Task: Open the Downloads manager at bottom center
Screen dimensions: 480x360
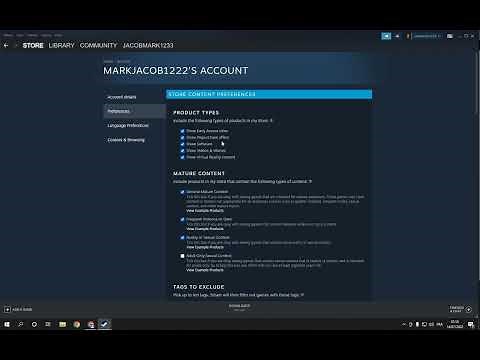Action: pyautogui.click(x=239, y=307)
